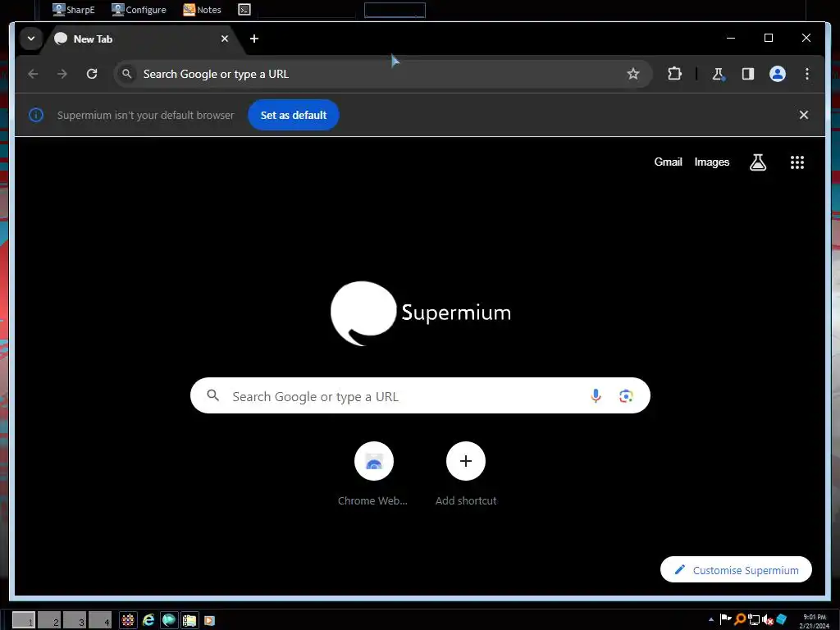Open the Google apps grid
Viewport: 840px width, 630px height.
(797, 162)
